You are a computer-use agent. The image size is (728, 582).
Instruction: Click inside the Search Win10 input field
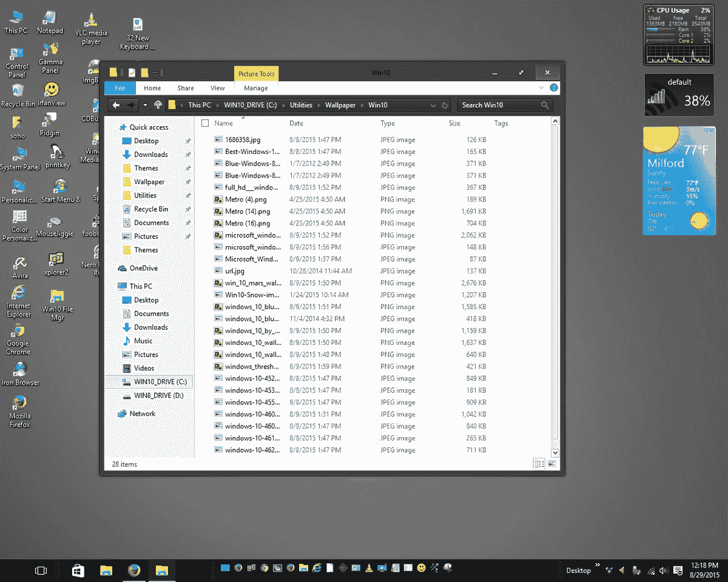(x=491, y=105)
